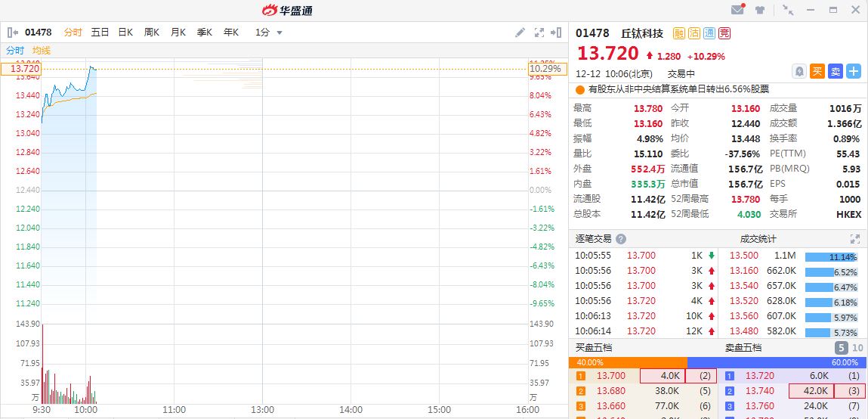Set a price alert bell
868x419 pixels.
(x=799, y=71)
